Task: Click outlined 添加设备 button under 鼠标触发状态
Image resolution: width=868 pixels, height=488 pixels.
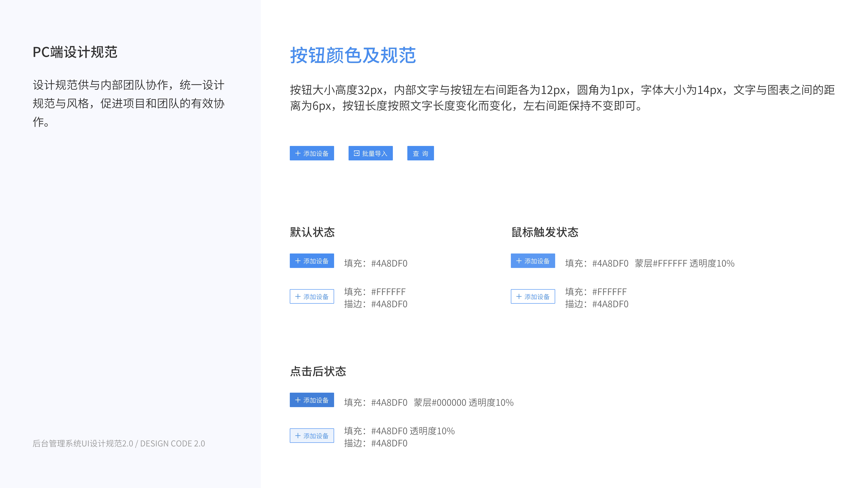Action: tap(533, 296)
